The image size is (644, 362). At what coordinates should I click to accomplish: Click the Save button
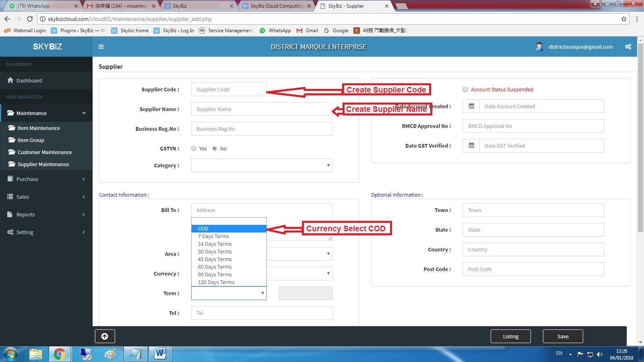click(x=563, y=336)
